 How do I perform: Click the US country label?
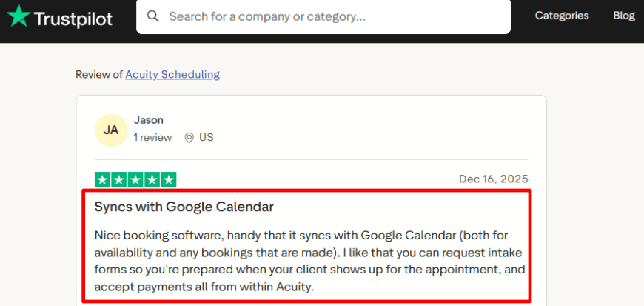[207, 137]
